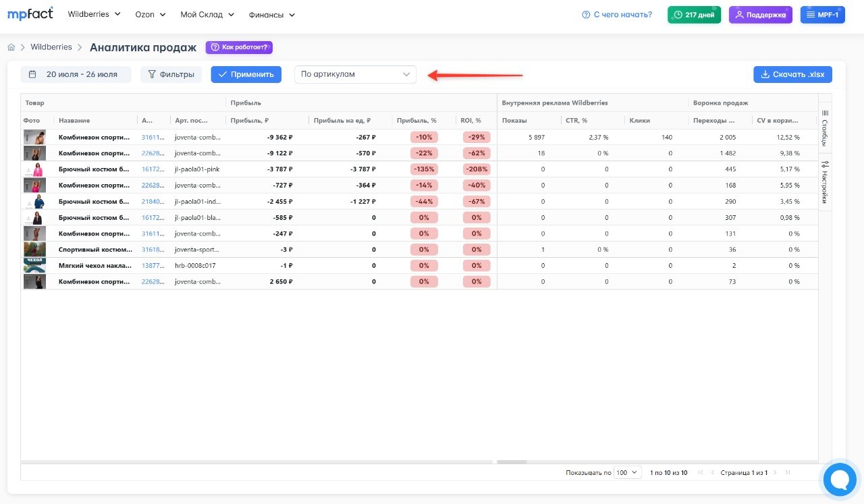Open the Настройки side panel
The image size is (864, 504).
click(825, 182)
